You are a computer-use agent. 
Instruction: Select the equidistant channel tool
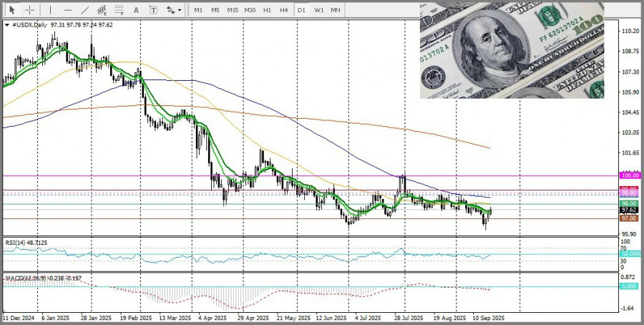pos(102,10)
